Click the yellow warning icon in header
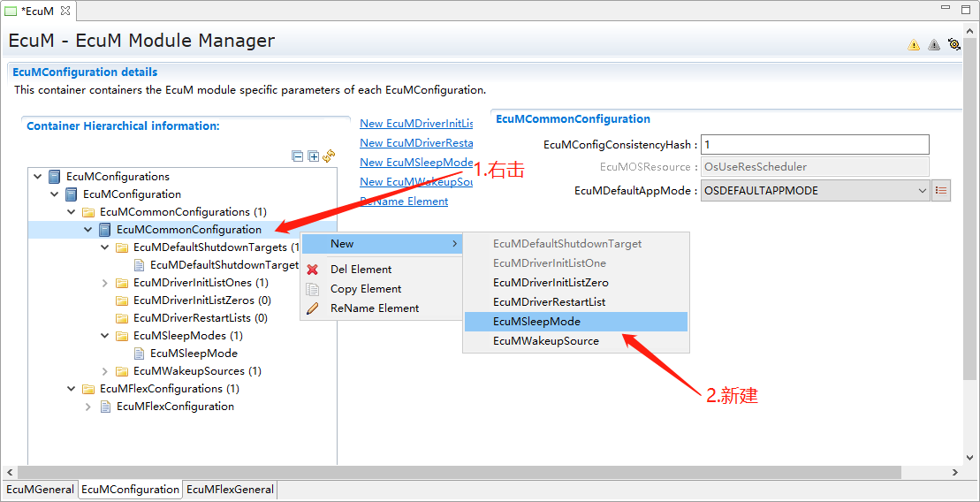Image resolution: width=980 pixels, height=502 pixels. [914, 45]
